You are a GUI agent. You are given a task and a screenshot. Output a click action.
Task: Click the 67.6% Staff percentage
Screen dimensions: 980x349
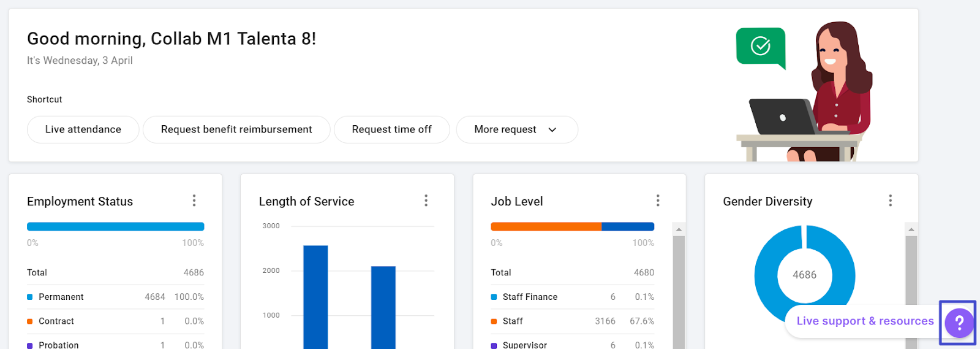pos(642,321)
